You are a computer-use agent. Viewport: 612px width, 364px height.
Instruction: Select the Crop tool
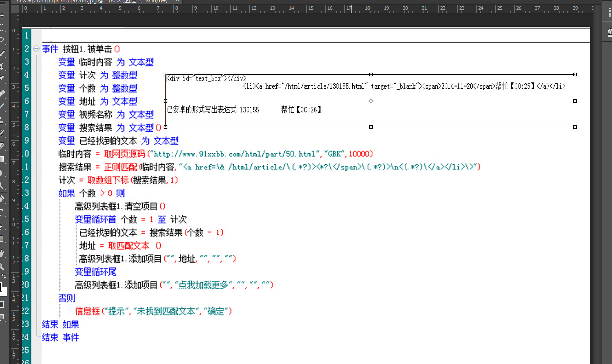[x=2, y=66]
